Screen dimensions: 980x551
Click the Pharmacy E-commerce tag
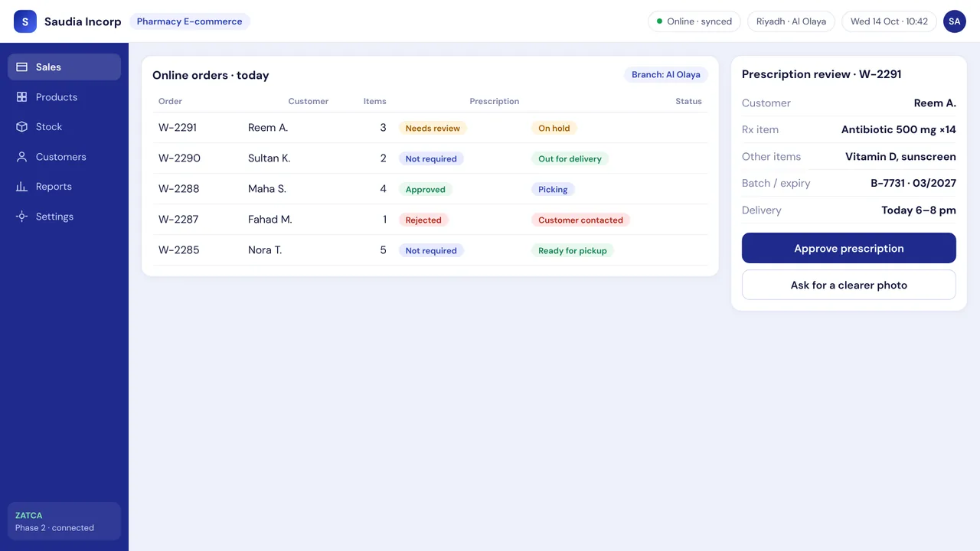pyautogui.click(x=189, y=21)
